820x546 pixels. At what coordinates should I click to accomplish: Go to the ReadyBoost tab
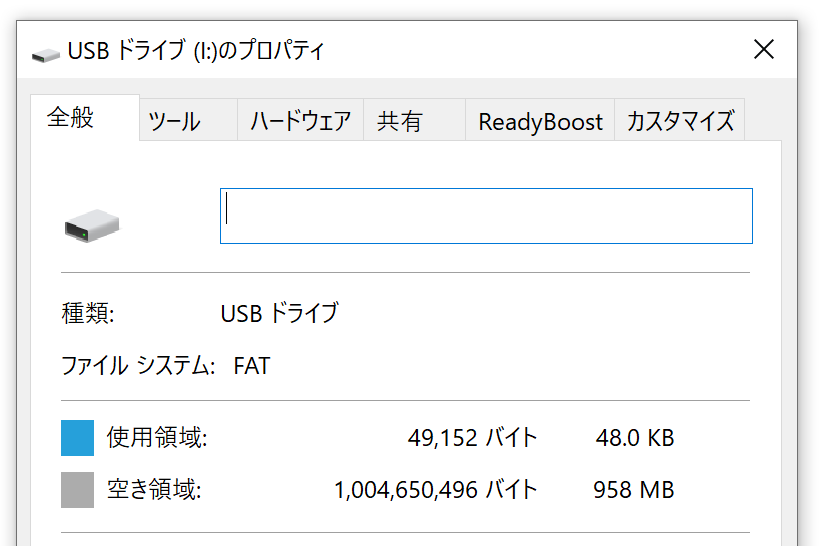pos(540,120)
